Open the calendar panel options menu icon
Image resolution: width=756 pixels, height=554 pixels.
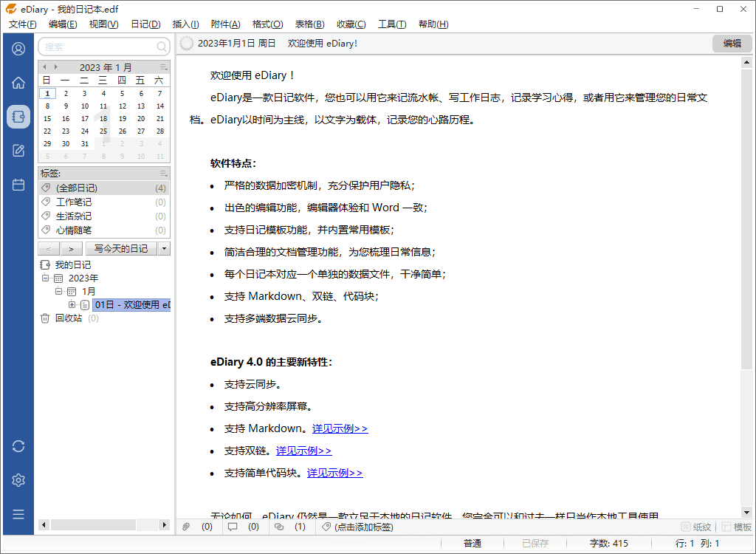(x=164, y=67)
